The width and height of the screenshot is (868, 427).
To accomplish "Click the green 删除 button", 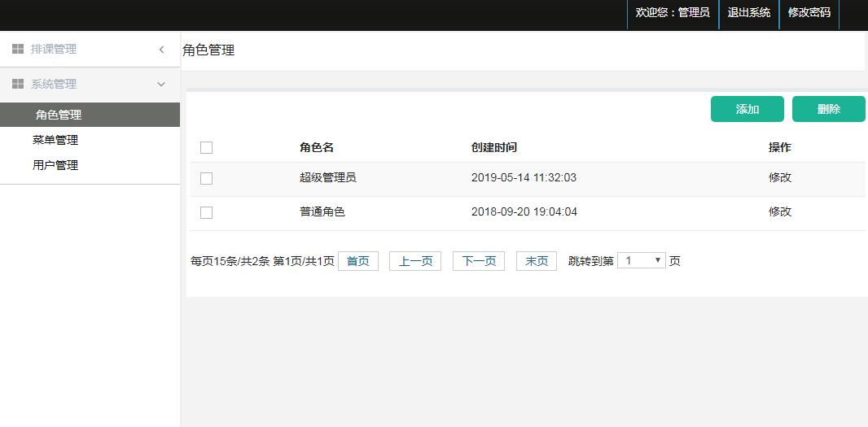I will (x=829, y=109).
